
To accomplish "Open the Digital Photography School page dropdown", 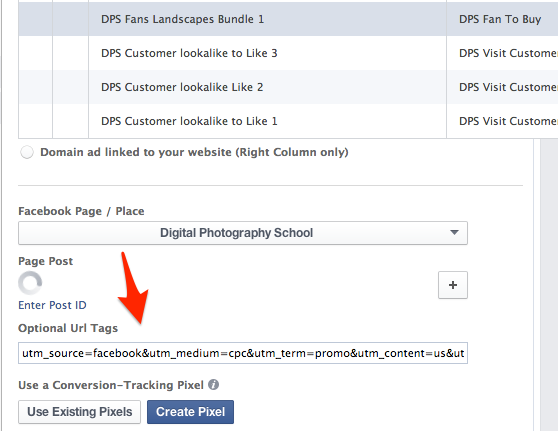I will (x=243, y=233).
